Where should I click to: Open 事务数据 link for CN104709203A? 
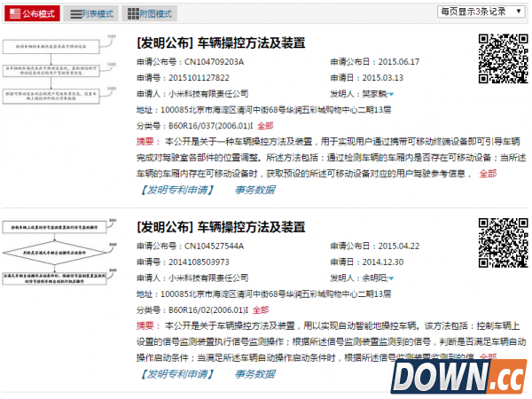point(254,190)
